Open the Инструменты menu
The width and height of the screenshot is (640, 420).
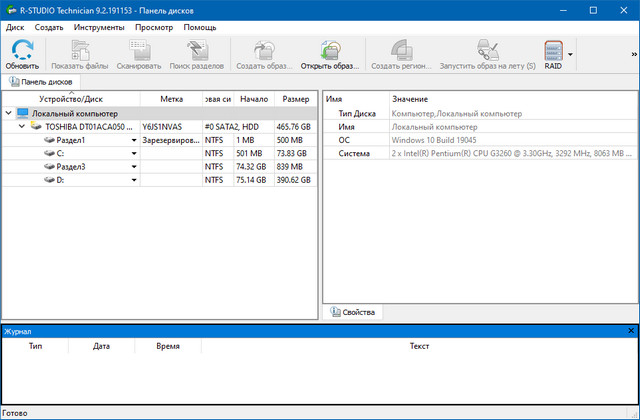pos(99,27)
